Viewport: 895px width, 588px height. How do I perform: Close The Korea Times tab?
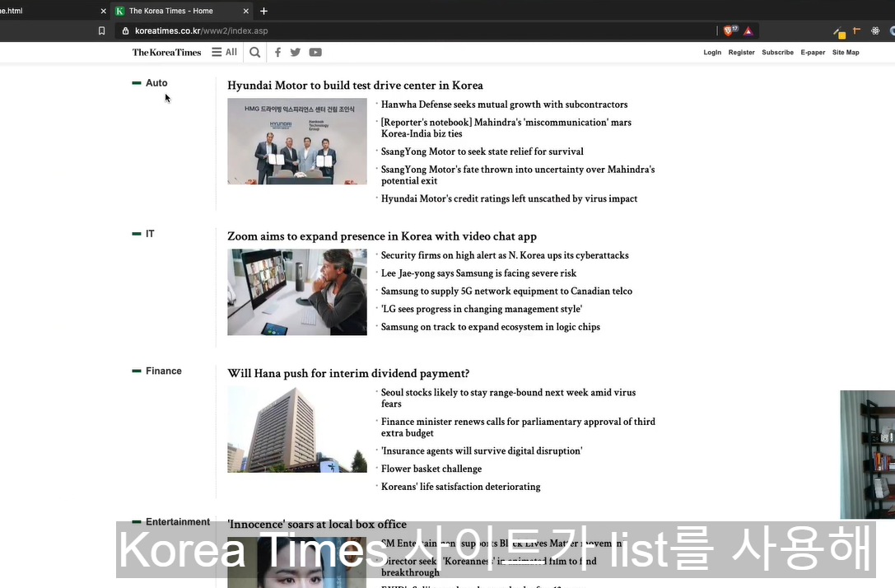pyautogui.click(x=246, y=11)
